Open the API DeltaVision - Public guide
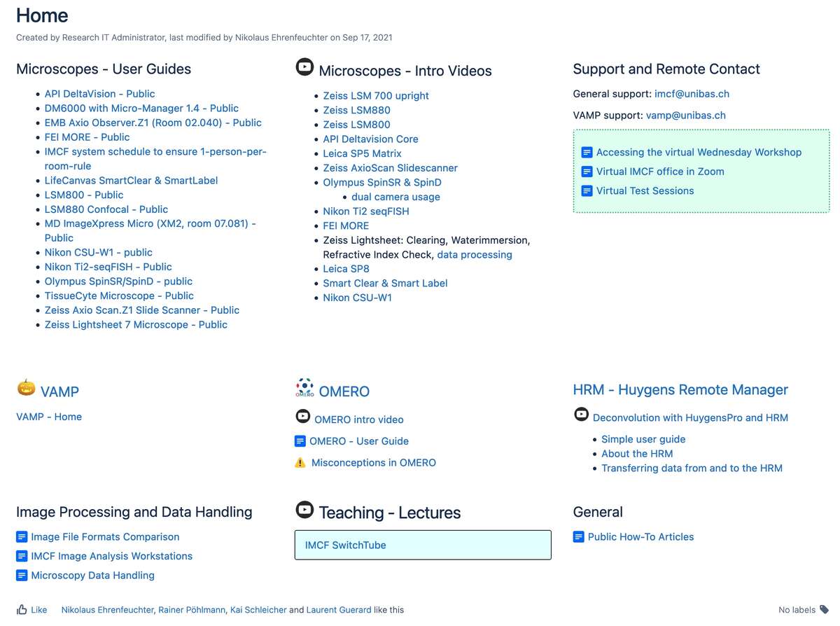Viewport: 840px width, 626px height. (x=99, y=94)
